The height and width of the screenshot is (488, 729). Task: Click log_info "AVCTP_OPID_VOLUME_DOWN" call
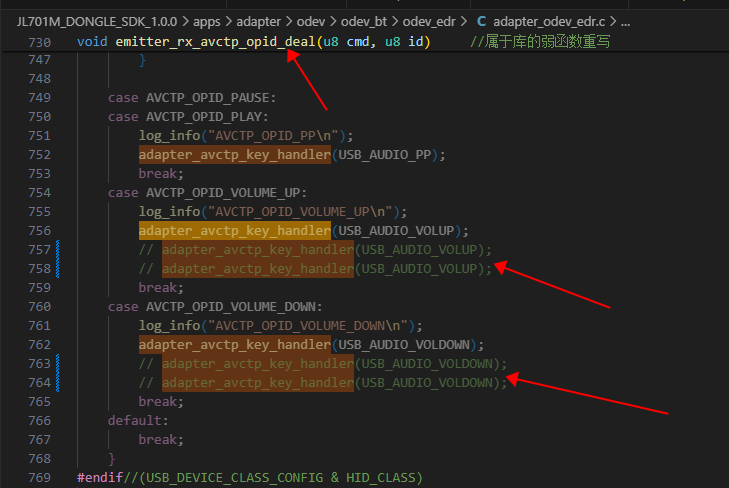tap(280, 325)
